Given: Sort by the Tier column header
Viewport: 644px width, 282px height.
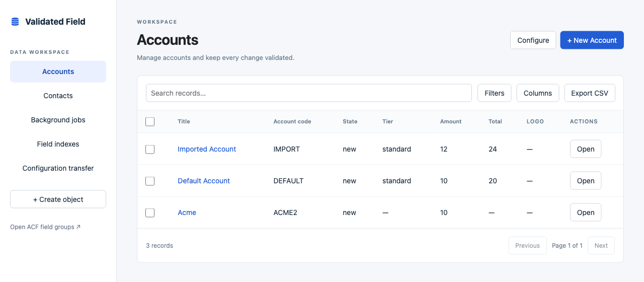Looking at the screenshot, I should click(387, 121).
